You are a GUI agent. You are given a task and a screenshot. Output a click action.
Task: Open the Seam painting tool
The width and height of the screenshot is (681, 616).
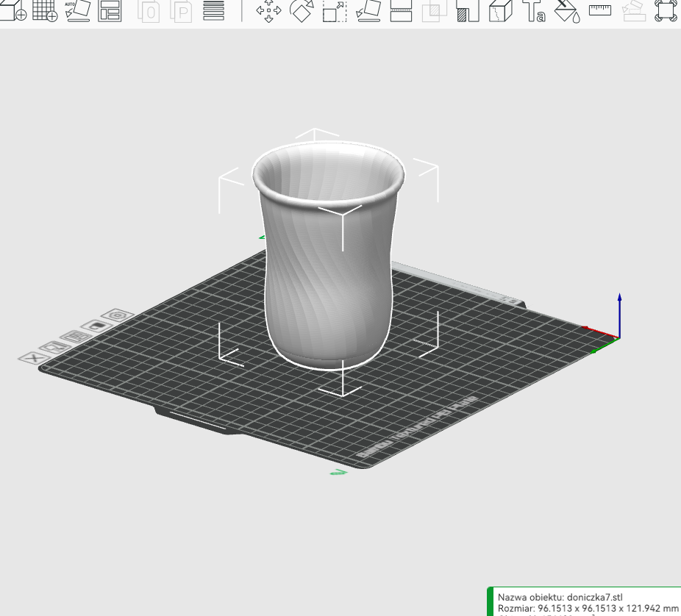click(x=501, y=10)
